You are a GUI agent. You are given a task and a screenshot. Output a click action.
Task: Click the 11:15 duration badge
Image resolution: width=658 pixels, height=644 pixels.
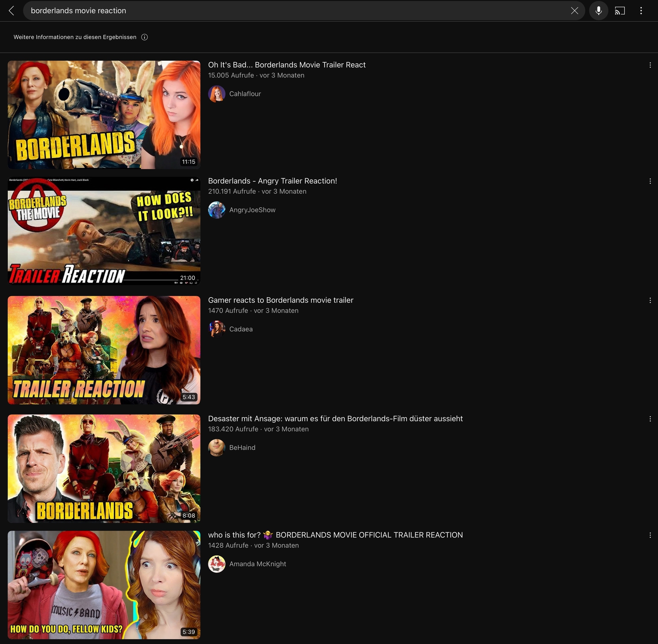click(x=188, y=162)
